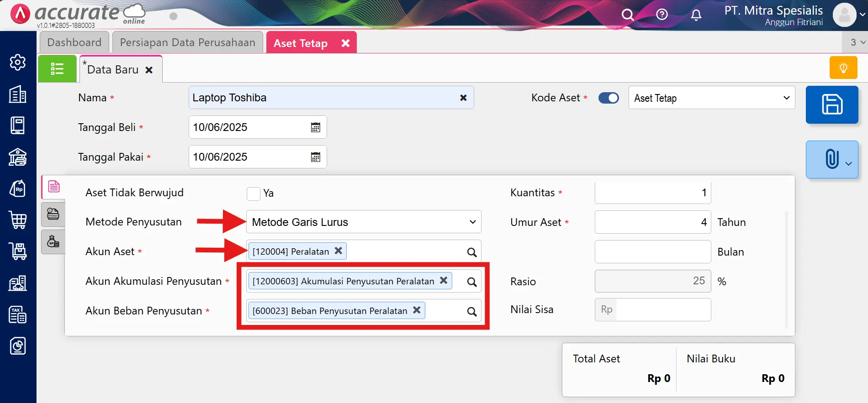The image size is (868, 403).
Task: Open the shopping cart module in sidebar
Action: coord(18,220)
